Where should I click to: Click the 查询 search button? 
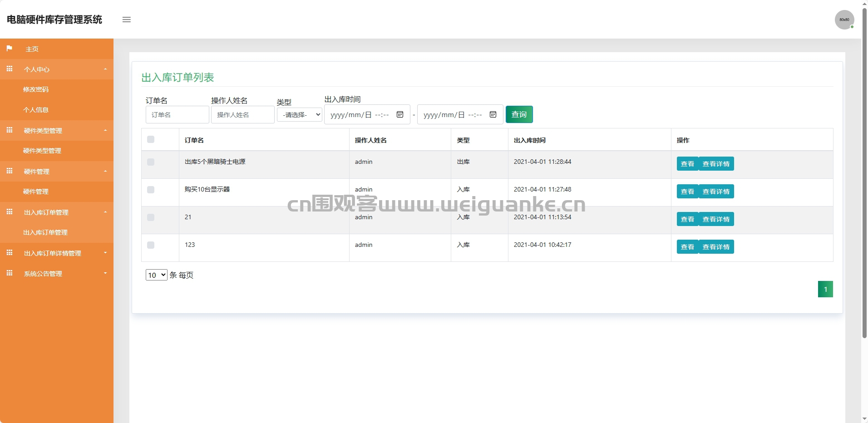click(x=519, y=114)
